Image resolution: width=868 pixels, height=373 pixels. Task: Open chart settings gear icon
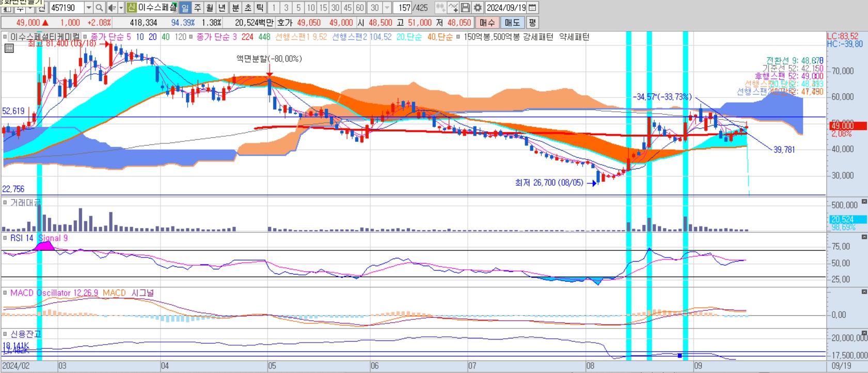pyautogui.click(x=478, y=8)
